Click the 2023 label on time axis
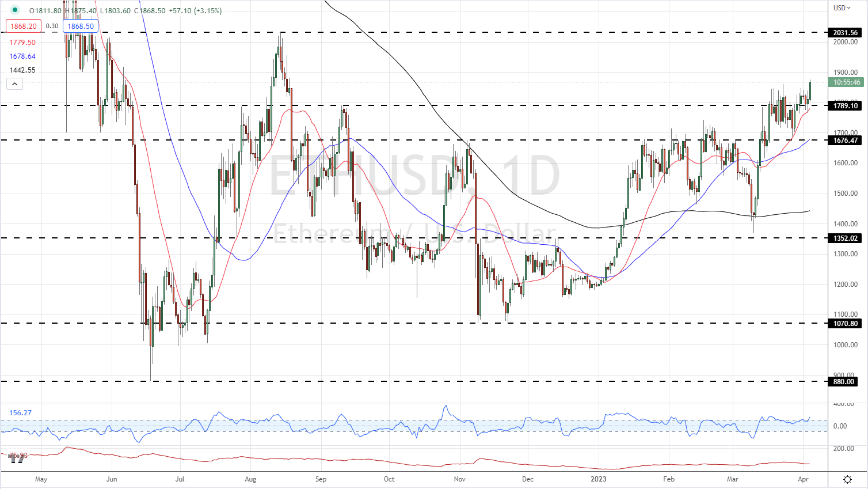 point(599,479)
